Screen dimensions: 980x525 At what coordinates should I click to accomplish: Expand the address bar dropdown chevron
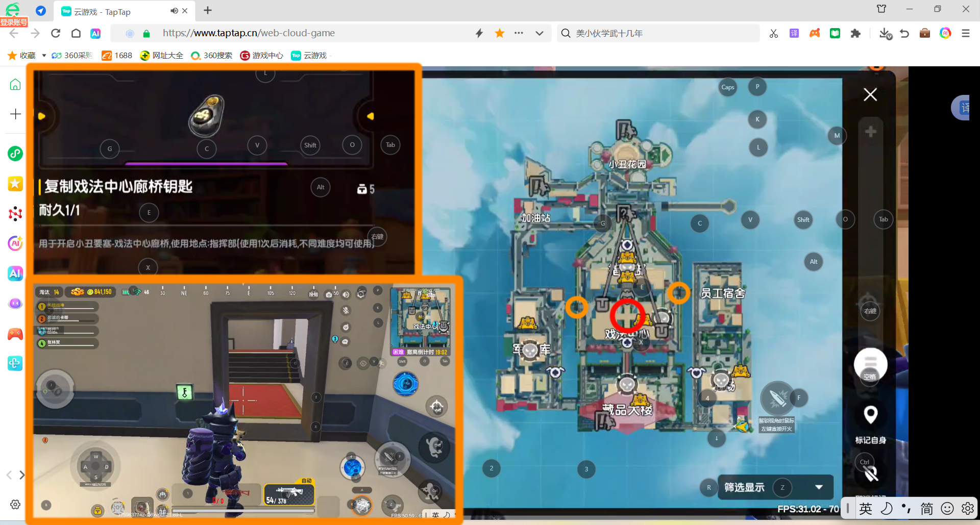540,33
